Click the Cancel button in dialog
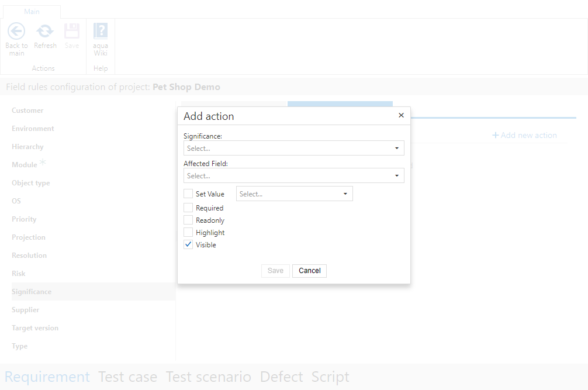Screen dimensions: 588x390 click(309, 271)
